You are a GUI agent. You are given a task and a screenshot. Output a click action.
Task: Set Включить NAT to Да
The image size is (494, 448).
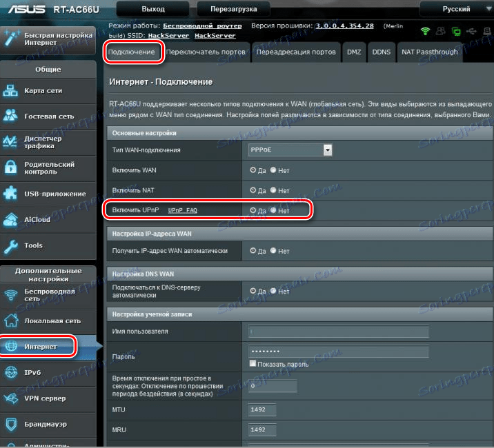point(253,190)
